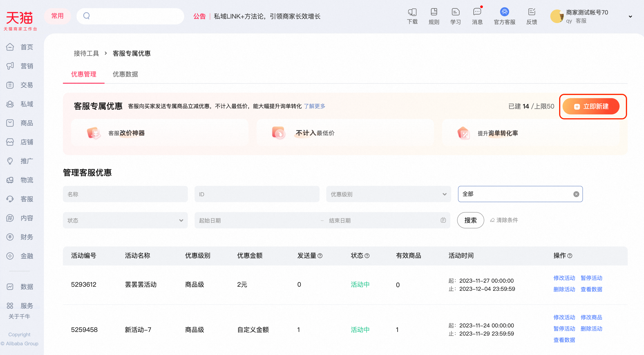Click the 搜索 button
Image resolution: width=644 pixels, height=355 pixels.
click(x=470, y=220)
